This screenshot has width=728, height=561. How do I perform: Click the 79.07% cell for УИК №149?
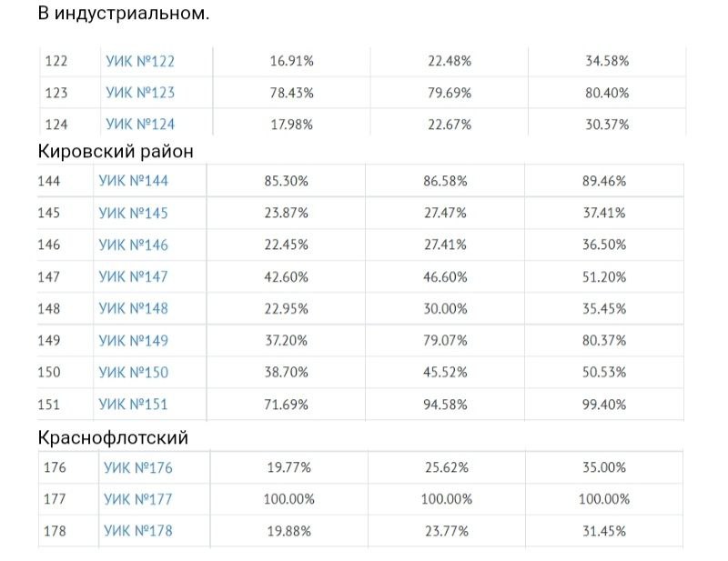click(445, 341)
